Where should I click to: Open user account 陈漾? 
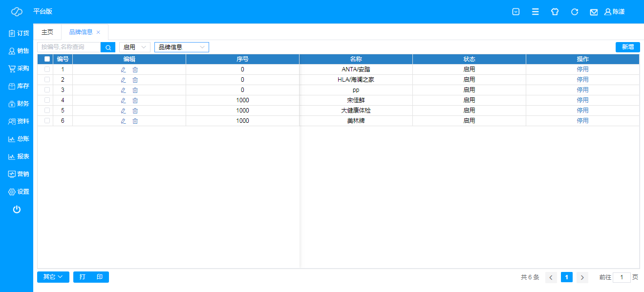(614, 12)
